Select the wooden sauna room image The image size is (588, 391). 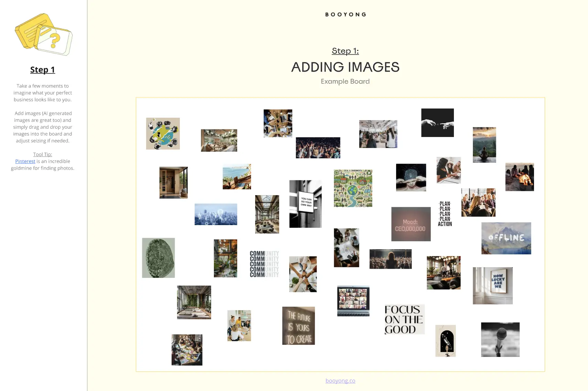pos(173,182)
